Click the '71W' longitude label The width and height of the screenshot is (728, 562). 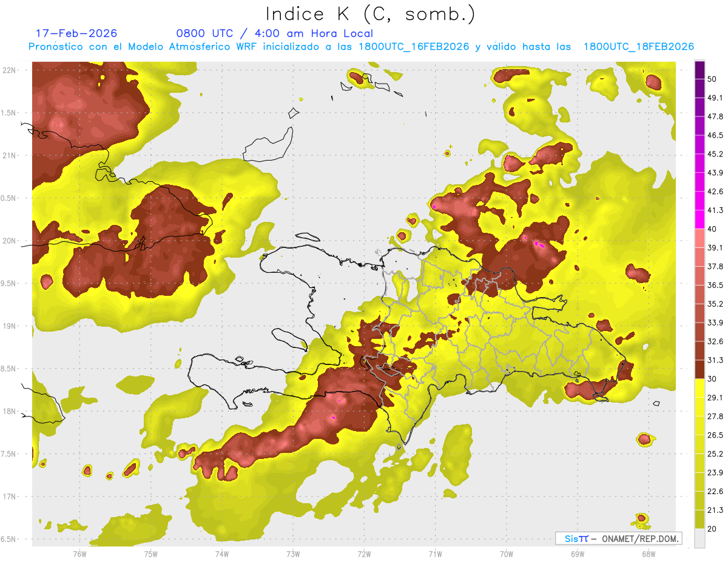[x=435, y=554]
